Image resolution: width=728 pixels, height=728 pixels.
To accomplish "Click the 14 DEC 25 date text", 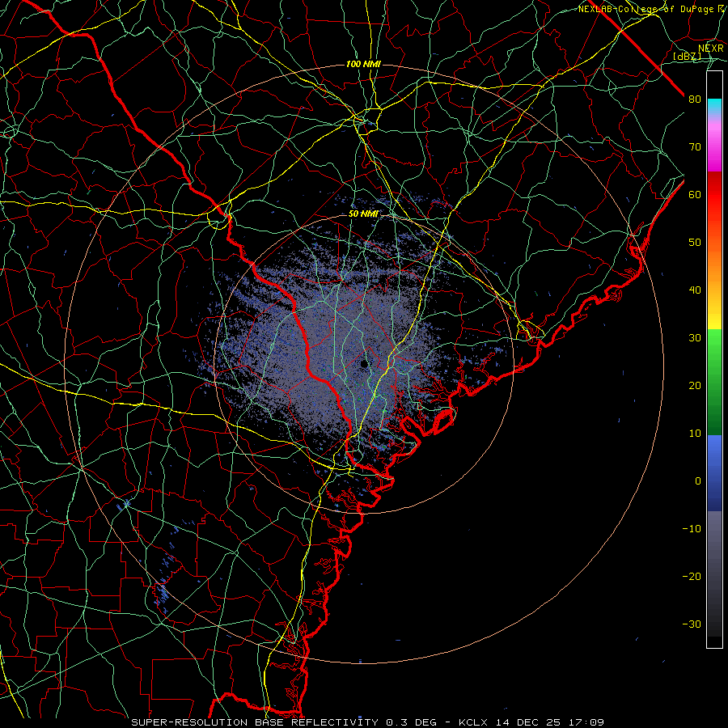I will click(x=530, y=722).
